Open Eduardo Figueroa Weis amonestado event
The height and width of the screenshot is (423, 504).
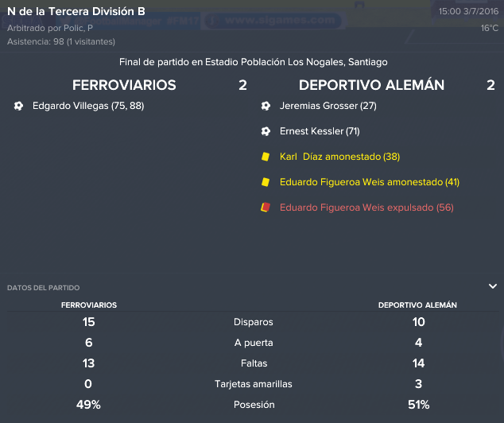pyautogui.click(x=370, y=182)
